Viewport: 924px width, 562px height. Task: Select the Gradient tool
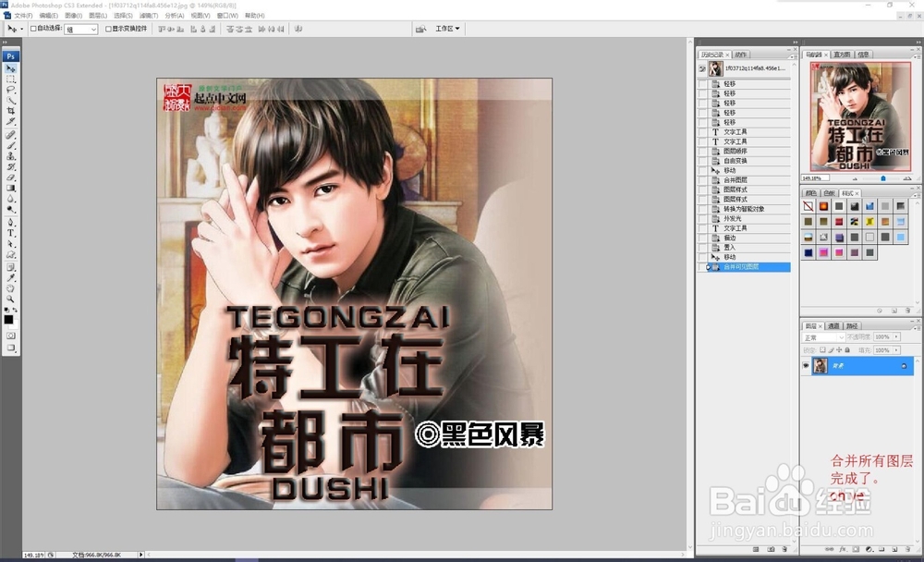coord(10,189)
